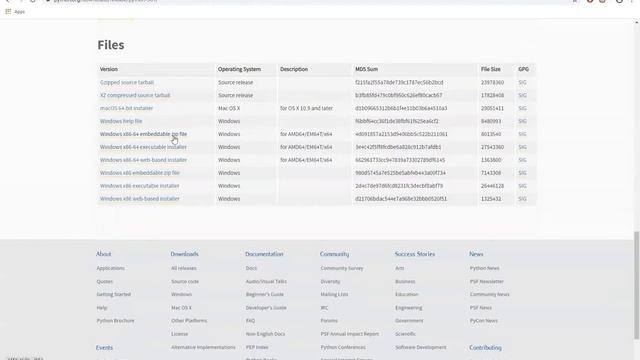Open the Forums footer link

[x=329, y=321]
